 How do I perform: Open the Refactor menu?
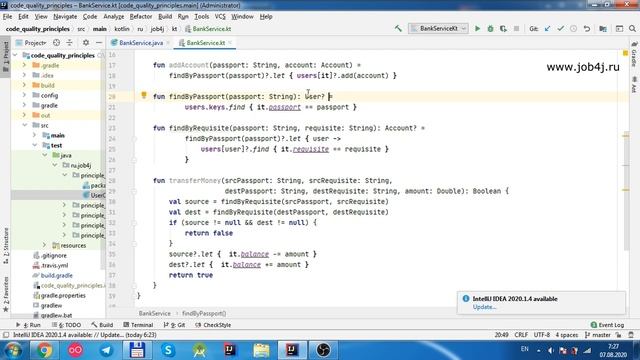pyautogui.click(x=141, y=17)
